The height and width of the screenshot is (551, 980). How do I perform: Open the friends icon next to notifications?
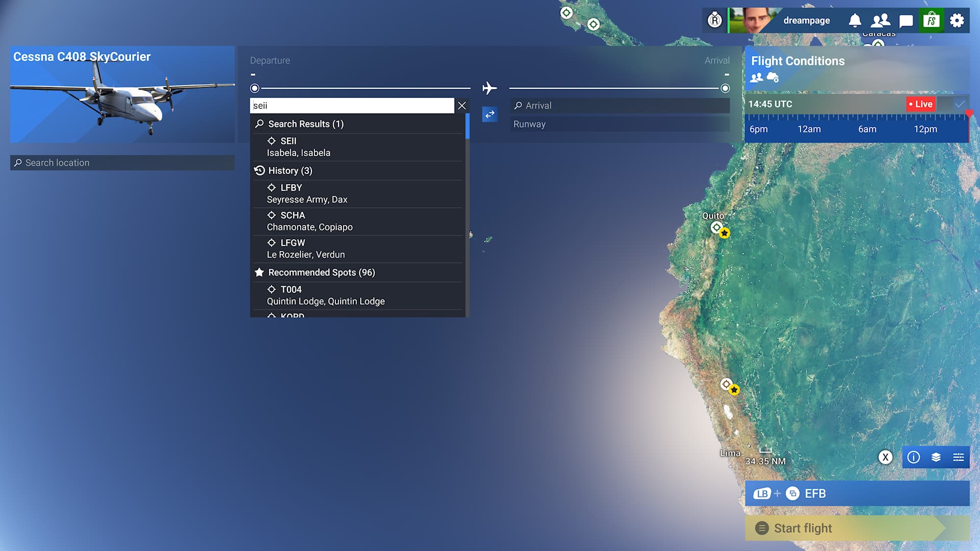880,20
